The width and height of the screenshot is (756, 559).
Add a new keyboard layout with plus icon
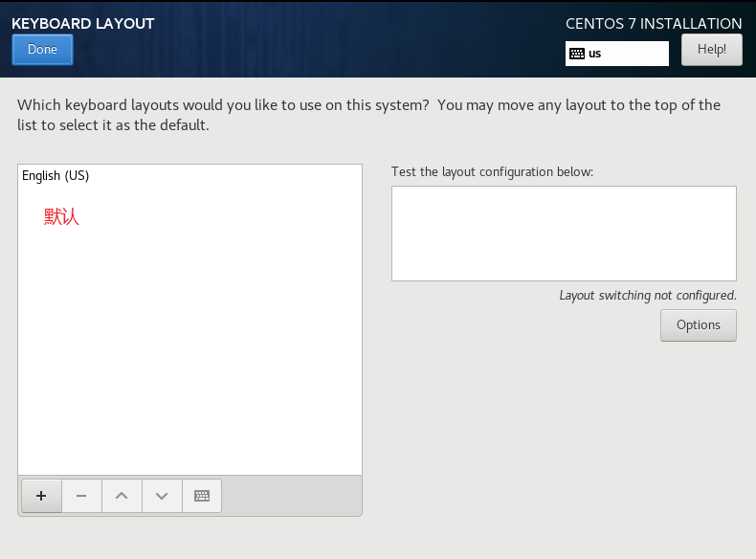(41, 496)
